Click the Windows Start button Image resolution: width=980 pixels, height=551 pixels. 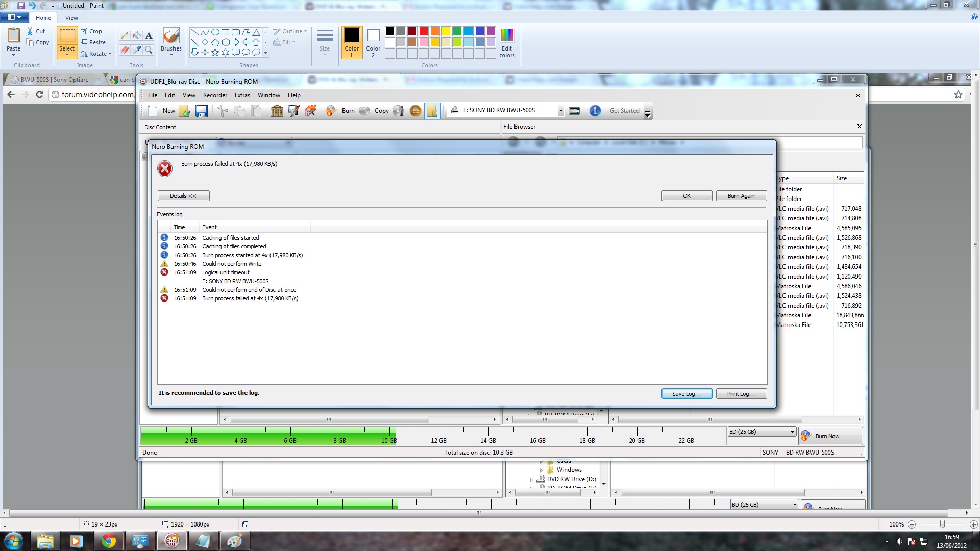tap(13, 541)
